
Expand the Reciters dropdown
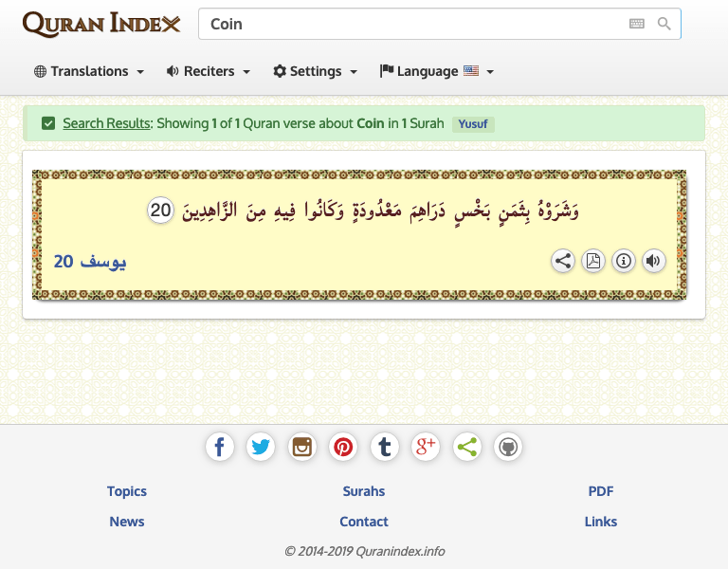(x=209, y=71)
